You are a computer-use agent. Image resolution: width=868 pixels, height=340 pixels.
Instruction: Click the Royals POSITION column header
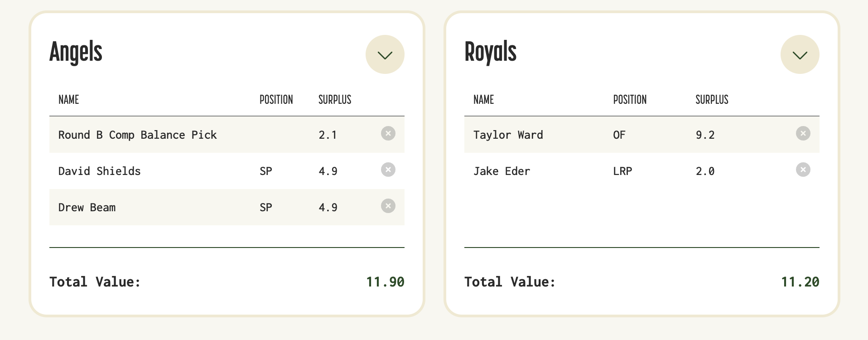(630, 100)
